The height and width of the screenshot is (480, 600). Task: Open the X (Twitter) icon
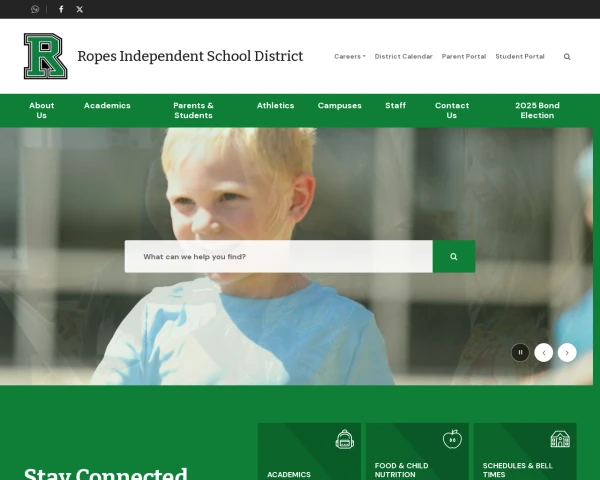pos(80,9)
